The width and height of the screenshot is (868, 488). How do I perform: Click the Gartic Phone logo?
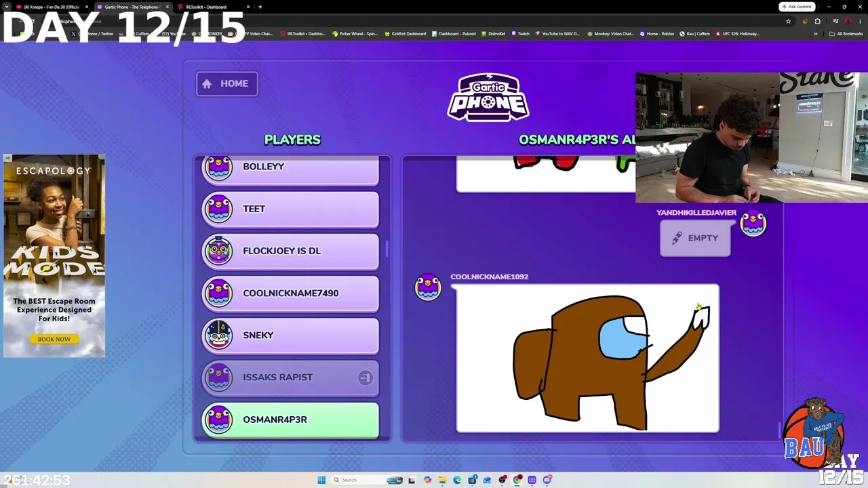click(x=488, y=98)
